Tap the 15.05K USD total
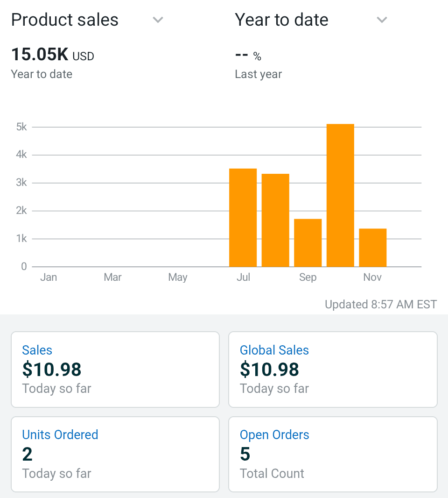Image resolution: width=448 pixels, height=498 pixels. [x=52, y=55]
